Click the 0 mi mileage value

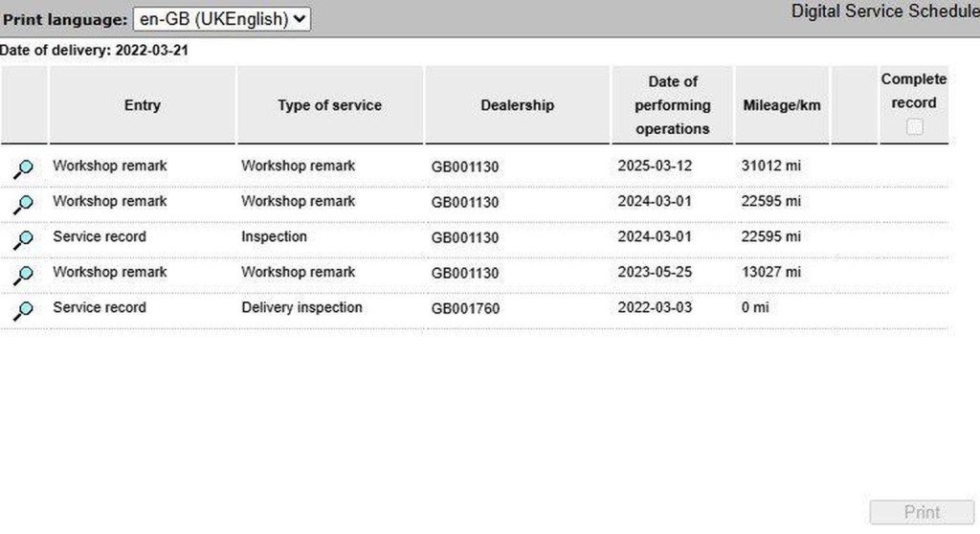tap(755, 307)
